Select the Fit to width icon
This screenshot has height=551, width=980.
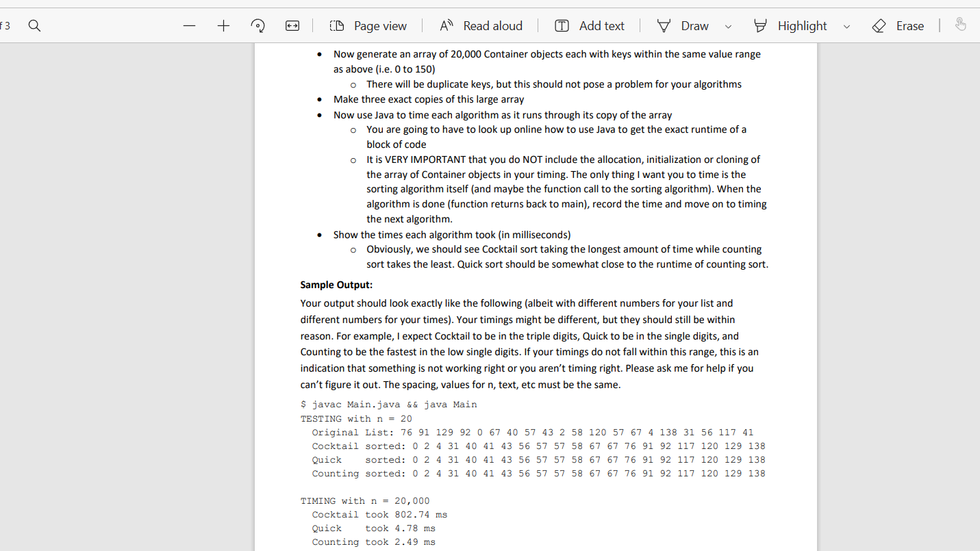[x=292, y=25]
